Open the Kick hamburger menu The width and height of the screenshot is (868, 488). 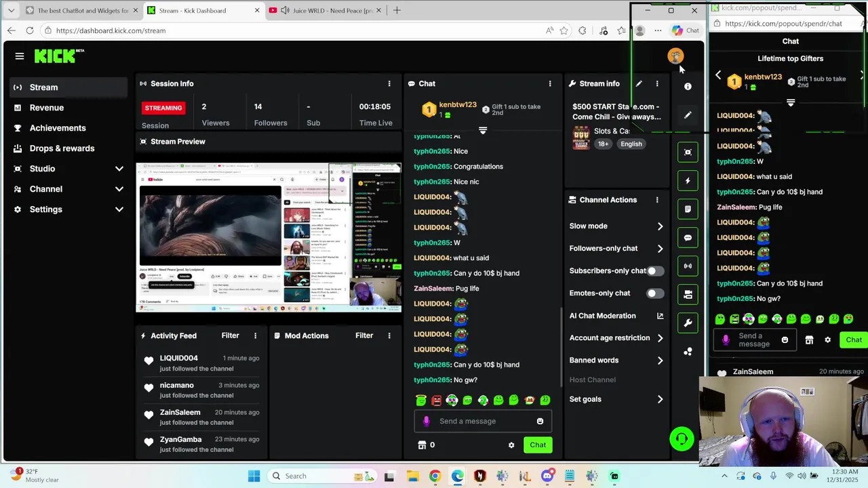(20, 56)
